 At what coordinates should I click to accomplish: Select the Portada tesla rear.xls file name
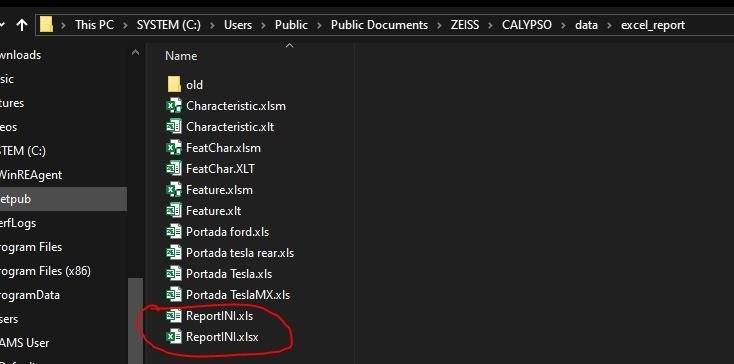(240, 253)
